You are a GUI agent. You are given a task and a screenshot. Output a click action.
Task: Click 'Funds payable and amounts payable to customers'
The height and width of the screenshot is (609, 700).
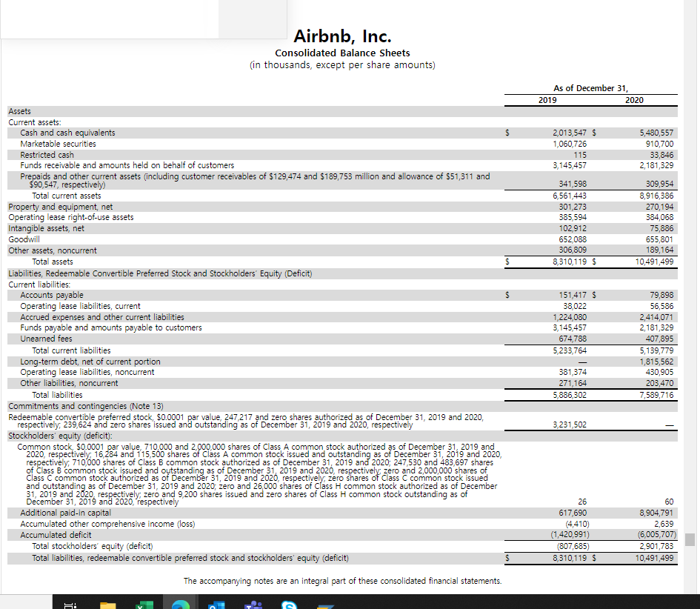tap(111, 327)
